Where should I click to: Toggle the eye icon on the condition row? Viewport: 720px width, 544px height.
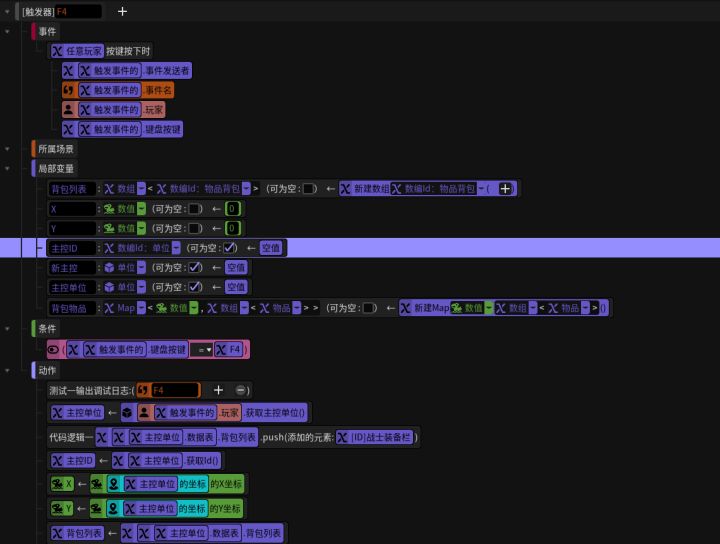[53, 350]
